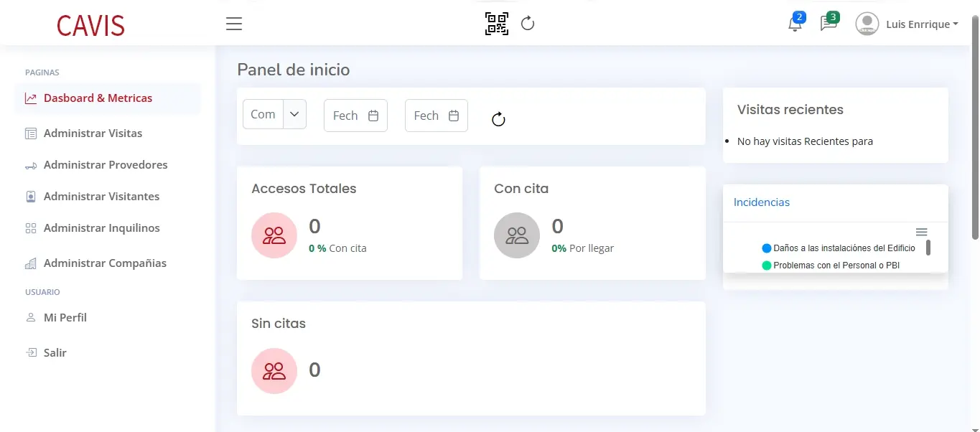Open the QR code scanner
The image size is (980, 432).
click(497, 24)
